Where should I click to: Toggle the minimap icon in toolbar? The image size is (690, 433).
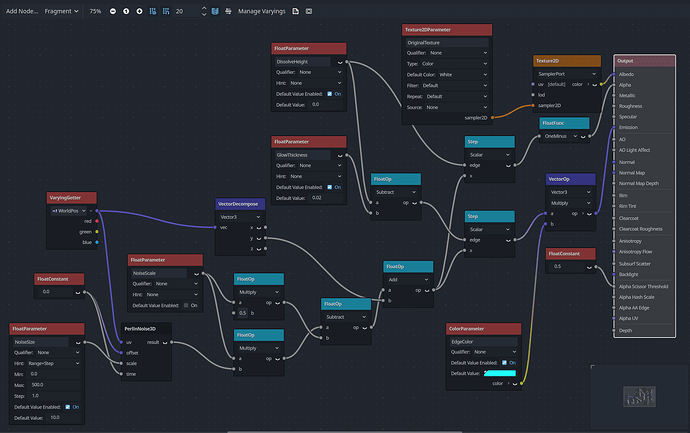pos(215,11)
